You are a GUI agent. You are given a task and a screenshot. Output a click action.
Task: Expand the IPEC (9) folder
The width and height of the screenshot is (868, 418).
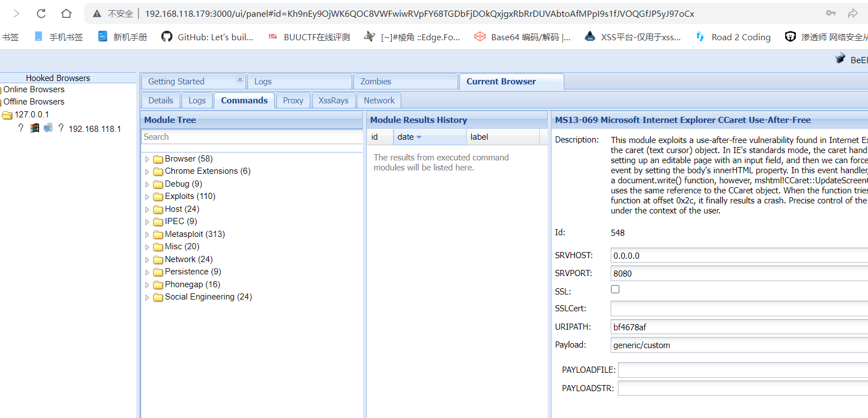tap(147, 222)
